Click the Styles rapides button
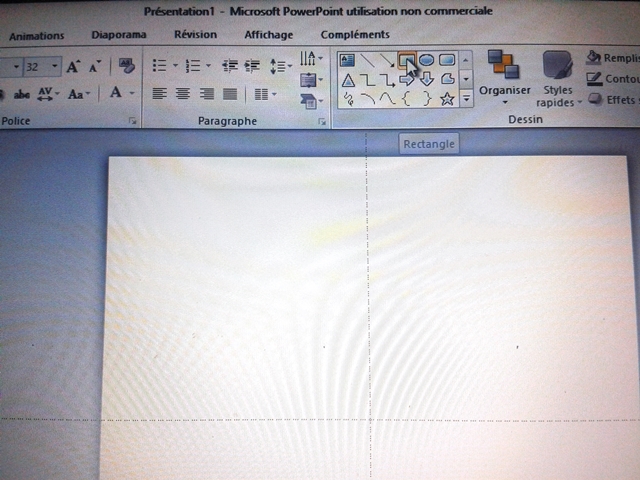Image resolution: width=640 pixels, height=480 pixels. pos(558,78)
